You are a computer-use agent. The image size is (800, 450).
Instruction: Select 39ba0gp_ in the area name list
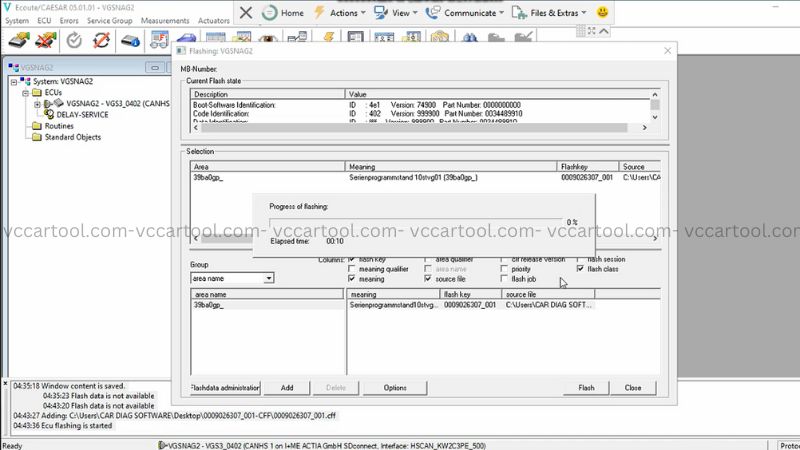tap(268, 305)
